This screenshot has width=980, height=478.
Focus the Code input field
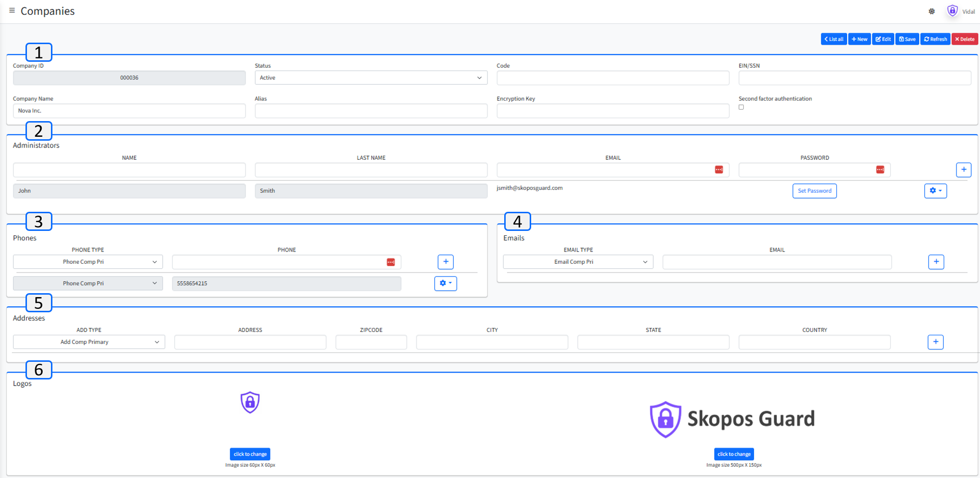(x=613, y=78)
